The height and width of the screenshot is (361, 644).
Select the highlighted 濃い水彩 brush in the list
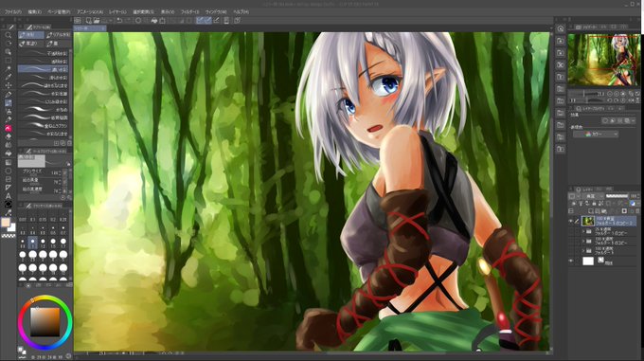pyautogui.click(x=44, y=69)
